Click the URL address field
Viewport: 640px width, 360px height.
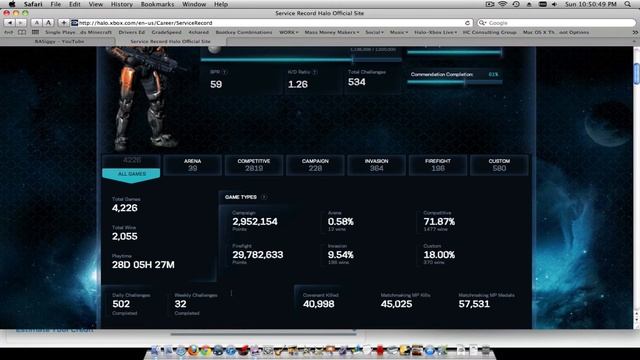[x=272, y=23]
